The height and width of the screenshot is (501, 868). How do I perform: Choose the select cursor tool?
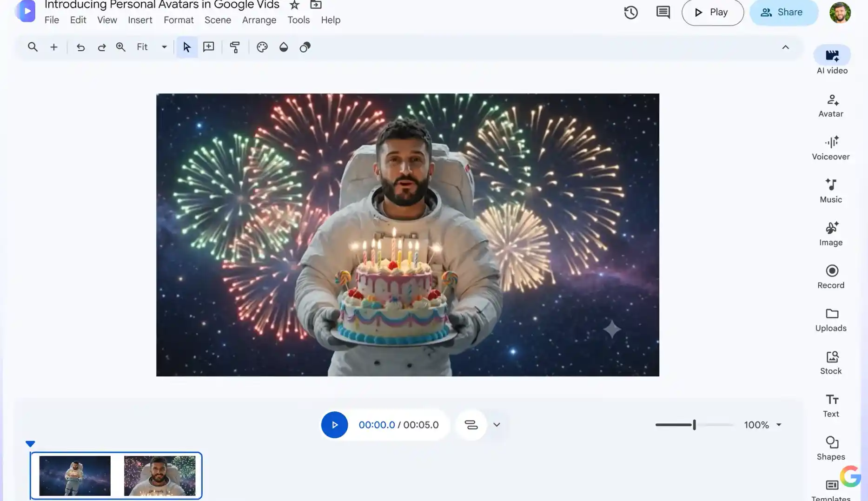[x=187, y=47]
